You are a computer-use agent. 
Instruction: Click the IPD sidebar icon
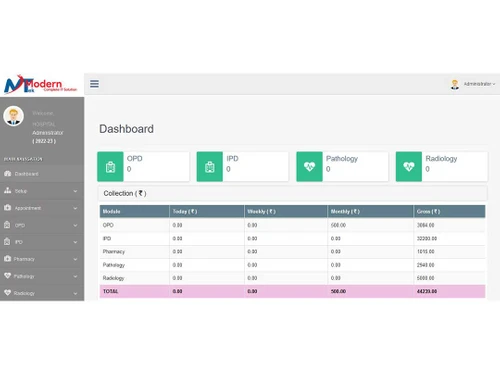[x=7, y=242]
